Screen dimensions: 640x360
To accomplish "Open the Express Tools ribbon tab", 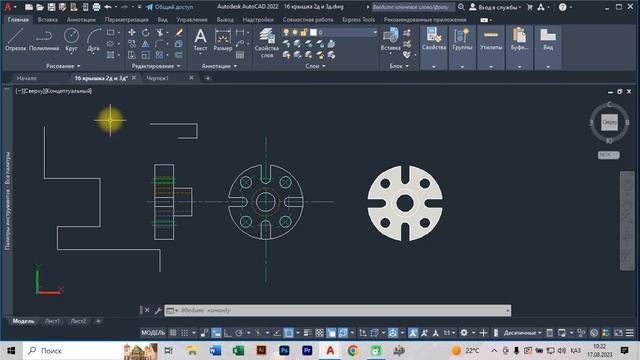I will 358,20.
